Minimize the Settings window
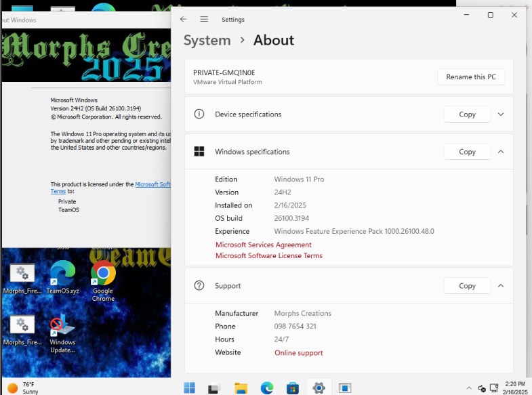 tap(466, 15)
